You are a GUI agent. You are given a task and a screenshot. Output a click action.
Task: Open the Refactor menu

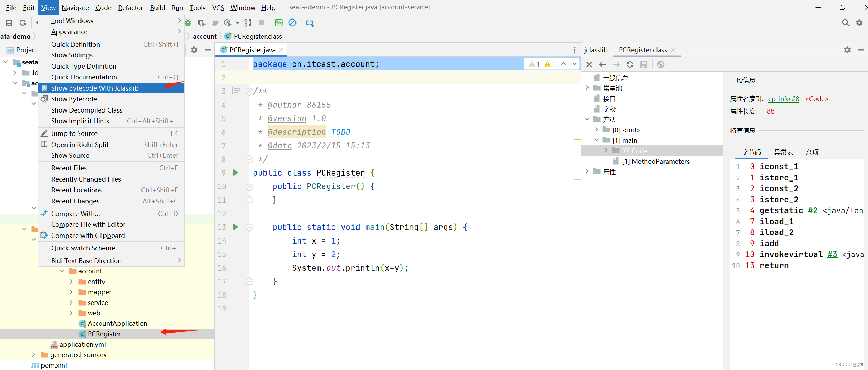[x=130, y=7]
